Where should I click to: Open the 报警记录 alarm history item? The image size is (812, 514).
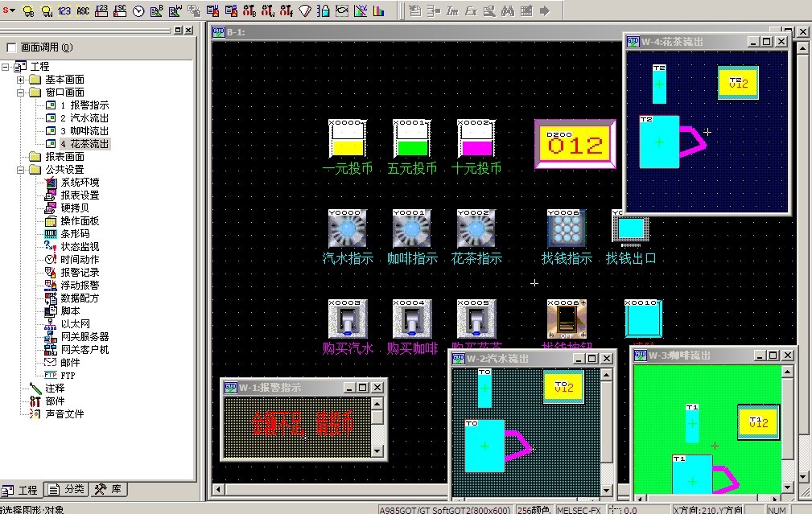80,272
